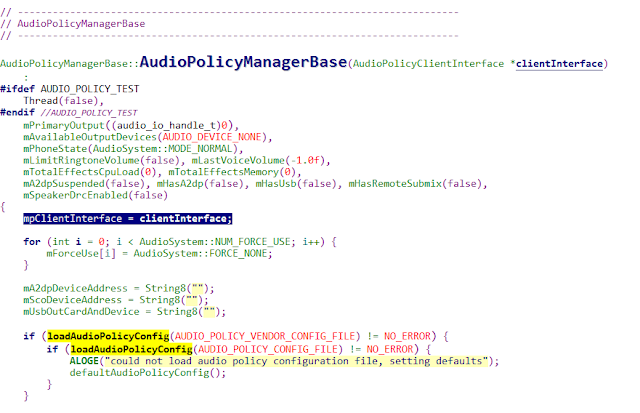
Task: Click loadAudioPolicyConfig in the vendor config line
Action: (x=108, y=336)
